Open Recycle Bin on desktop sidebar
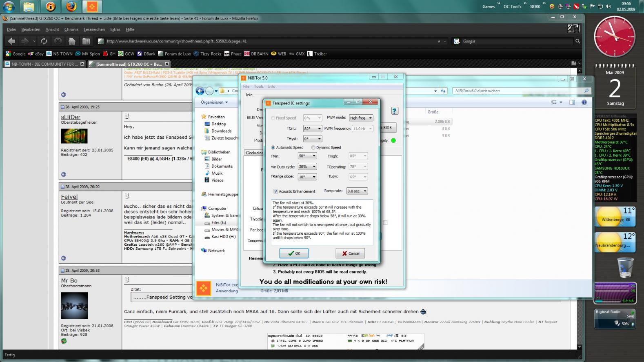This screenshot has width=644, height=362. click(625, 267)
